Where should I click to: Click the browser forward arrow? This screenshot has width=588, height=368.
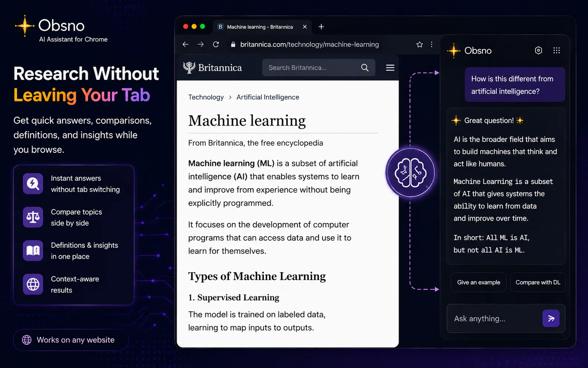(201, 45)
